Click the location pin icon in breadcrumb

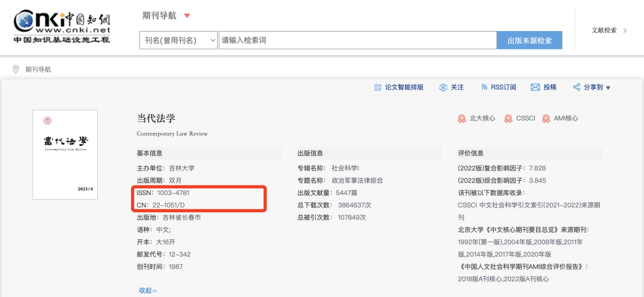(x=16, y=69)
